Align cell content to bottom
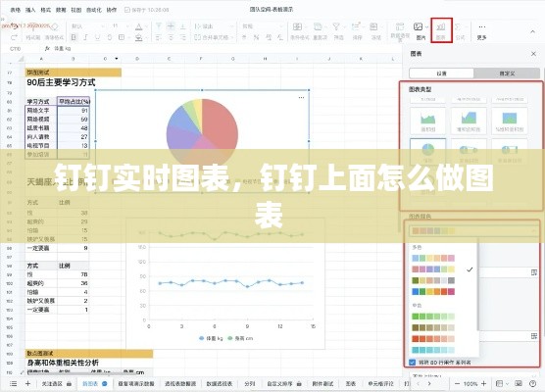 point(183,26)
